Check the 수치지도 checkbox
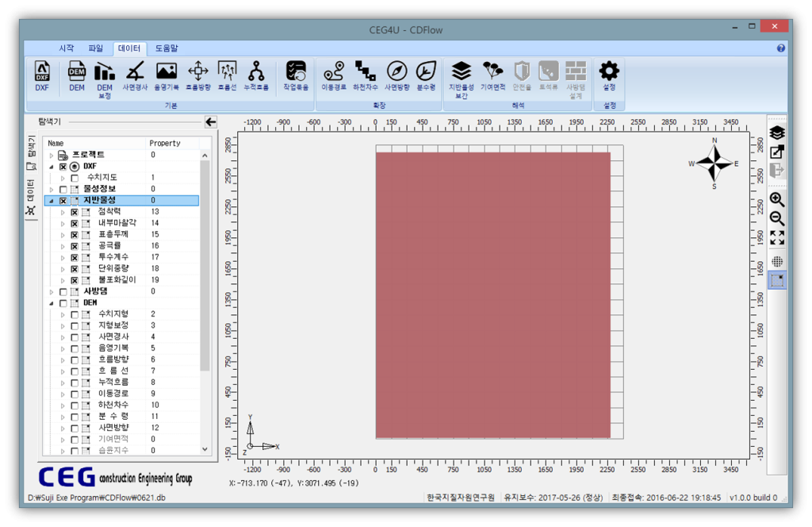The image size is (812, 527). (75, 178)
